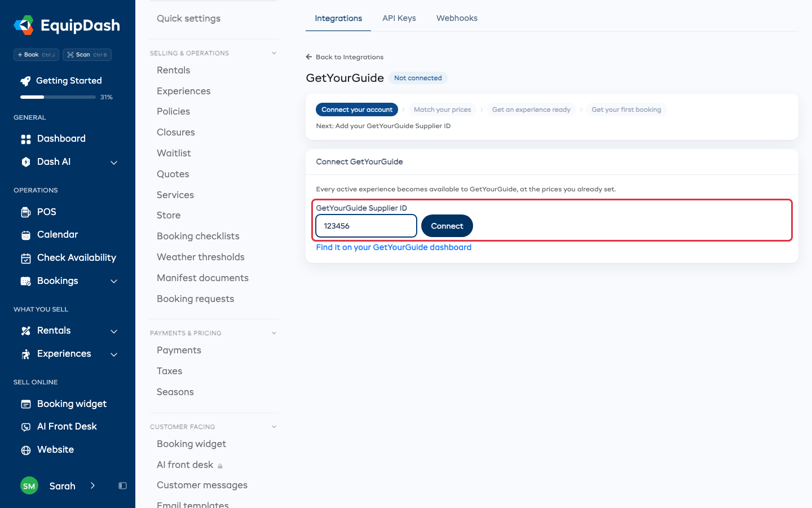Select the Connect your account step
The image size is (812, 508).
click(357, 110)
